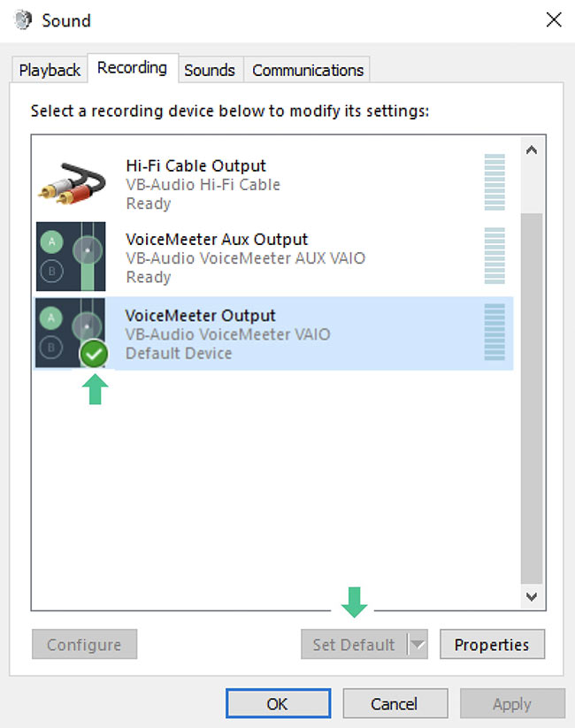Screen dimensions: 575x728
Task: Click the level meter beside VoiceMeeter Output
Action: point(494,332)
